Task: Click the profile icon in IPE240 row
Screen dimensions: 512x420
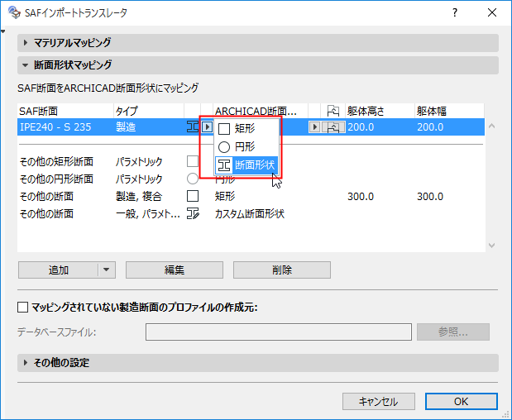Action: pyautogui.click(x=193, y=126)
